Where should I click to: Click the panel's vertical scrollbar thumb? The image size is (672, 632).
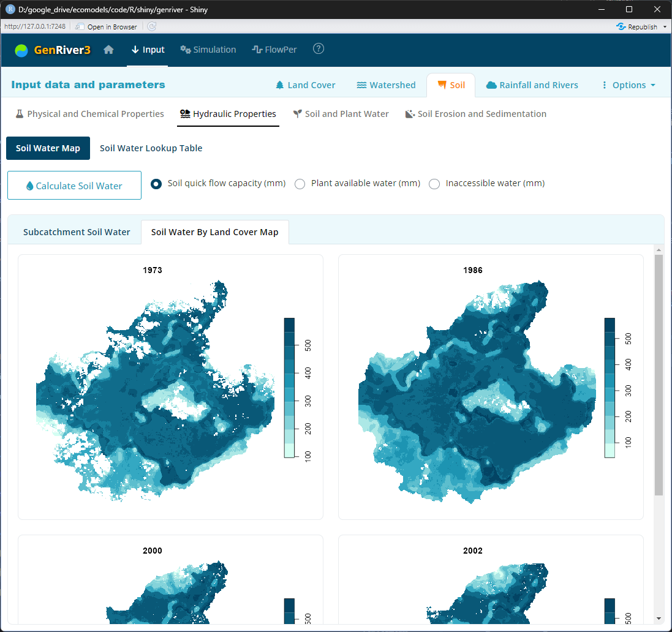(x=659, y=375)
